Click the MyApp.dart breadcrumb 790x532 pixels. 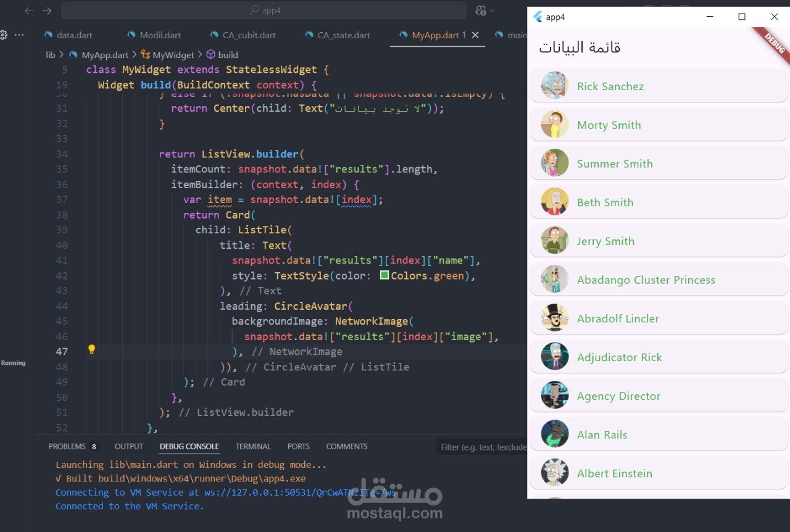point(99,55)
